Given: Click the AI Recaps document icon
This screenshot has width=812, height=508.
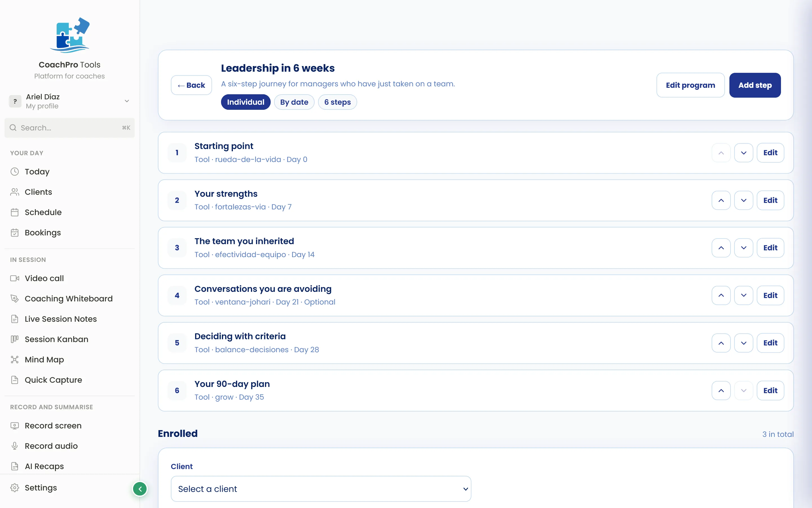Looking at the screenshot, I should click(x=14, y=466).
